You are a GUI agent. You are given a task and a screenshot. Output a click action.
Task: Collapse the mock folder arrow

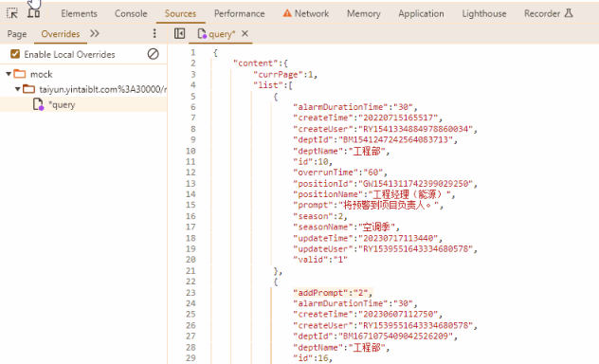click(8, 74)
